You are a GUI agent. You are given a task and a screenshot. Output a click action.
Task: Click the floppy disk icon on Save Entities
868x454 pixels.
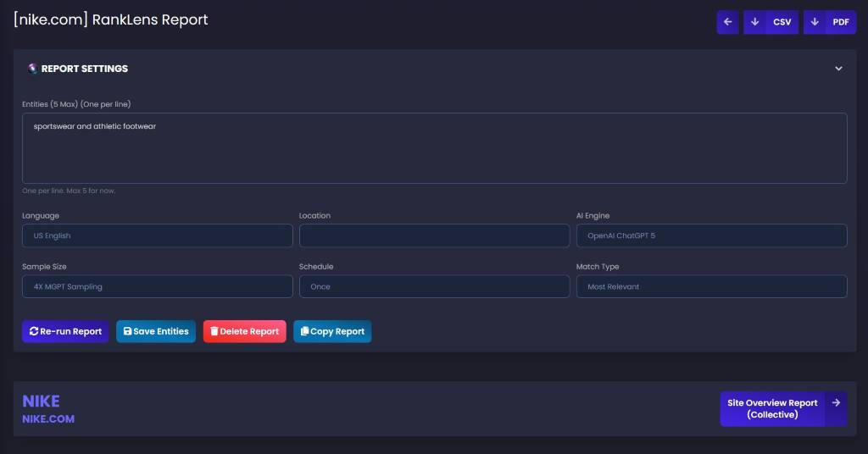(127, 331)
